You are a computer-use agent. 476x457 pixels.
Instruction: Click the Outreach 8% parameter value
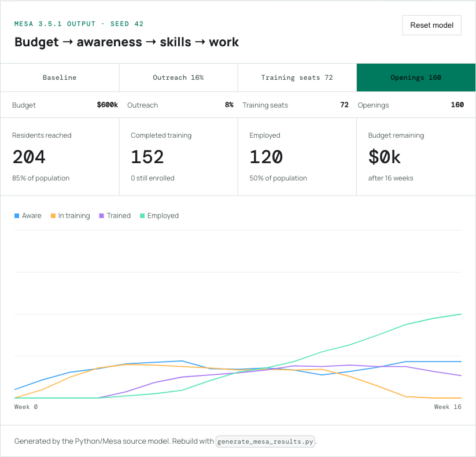pos(229,105)
